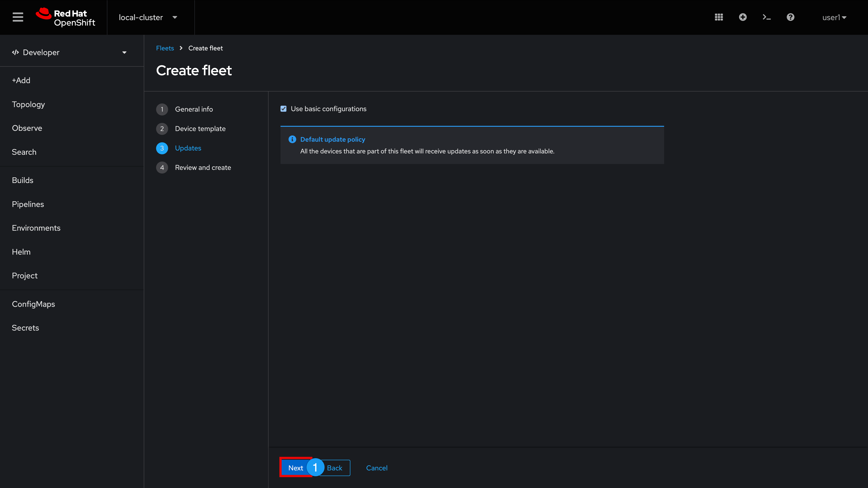Click the Developer perspective code icon
Screen dimensions: 868x488
[16, 52]
